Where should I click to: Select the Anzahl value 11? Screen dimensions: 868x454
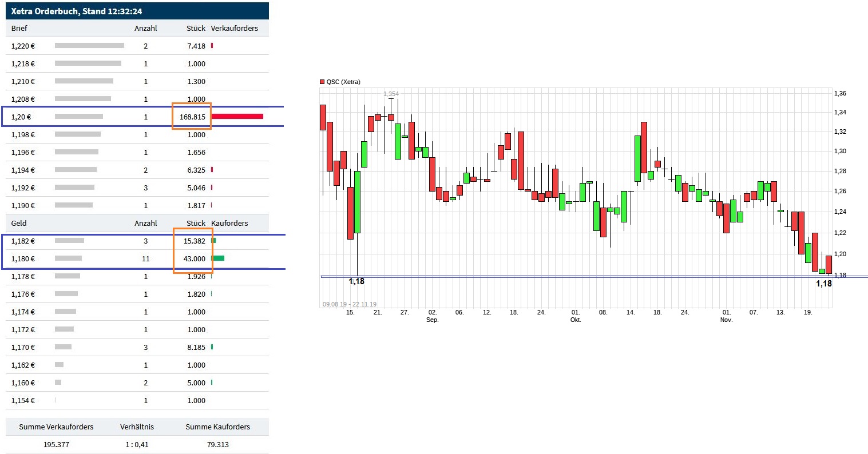click(145, 258)
